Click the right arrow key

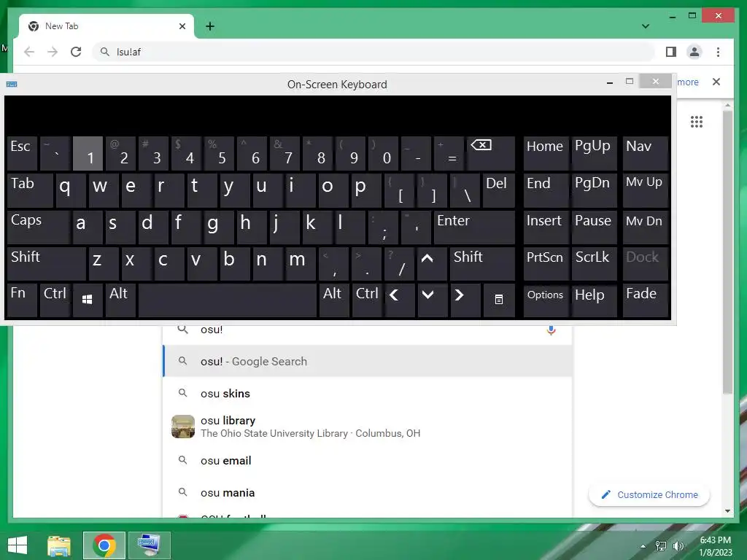tap(465, 300)
